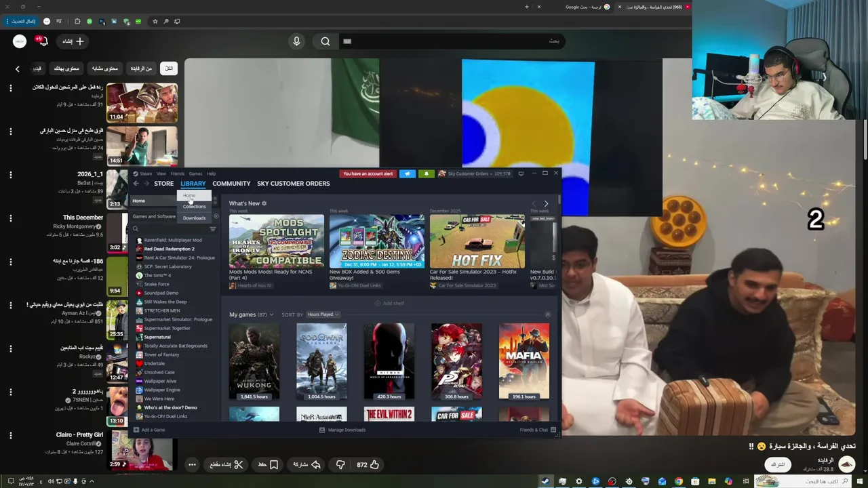Viewport: 868px width, 488px height.
Task: Click the YouTube voice search microphone
Action: click(x=296, y=41)
